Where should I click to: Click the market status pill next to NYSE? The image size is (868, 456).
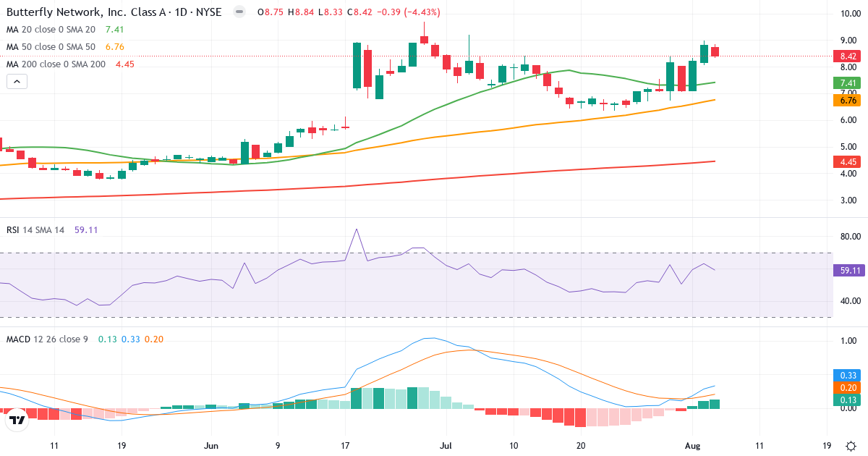tap(240, 12)
